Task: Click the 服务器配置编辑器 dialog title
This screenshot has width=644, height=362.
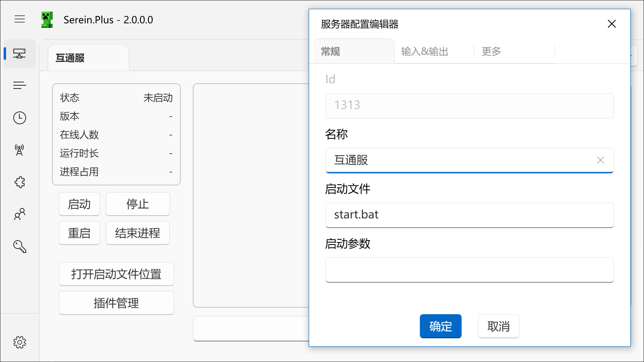Action: point(360,24)
